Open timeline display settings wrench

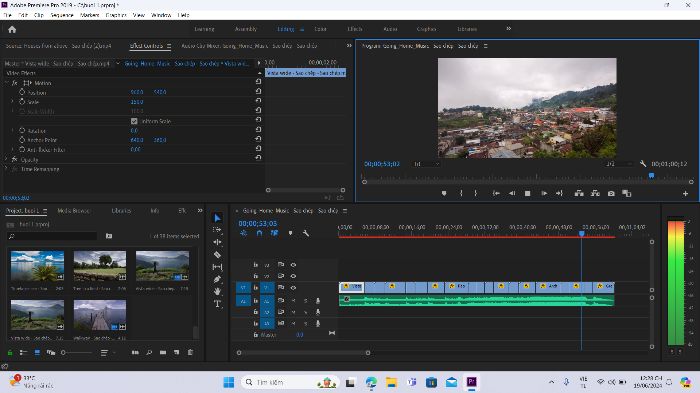click(306, 233)
